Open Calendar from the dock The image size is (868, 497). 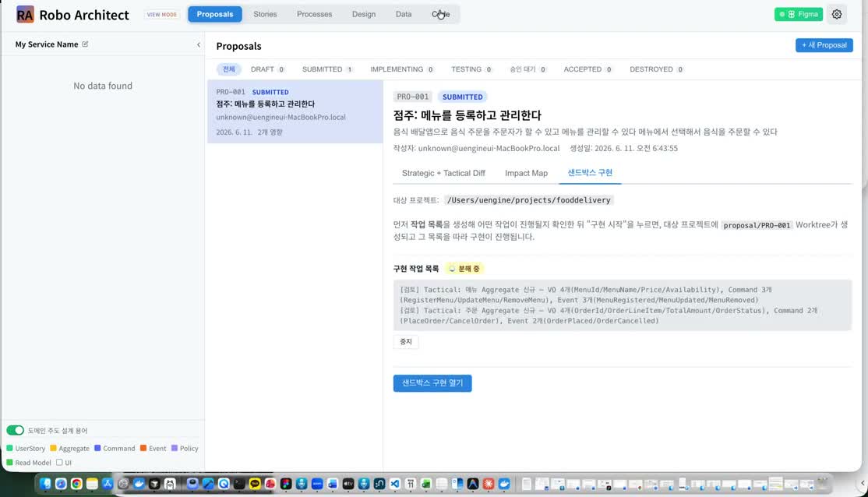coord(410,484)
